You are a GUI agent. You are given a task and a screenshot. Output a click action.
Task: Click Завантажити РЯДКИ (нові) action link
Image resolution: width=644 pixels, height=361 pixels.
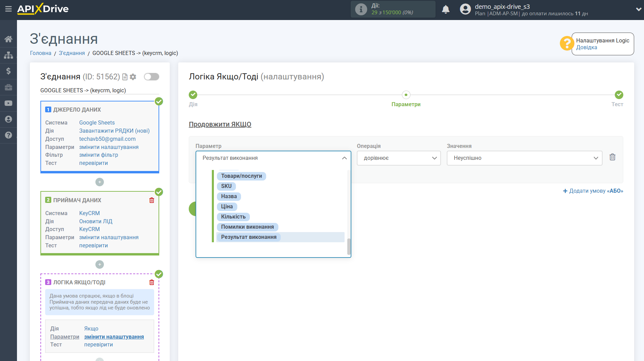pos(114,131)
